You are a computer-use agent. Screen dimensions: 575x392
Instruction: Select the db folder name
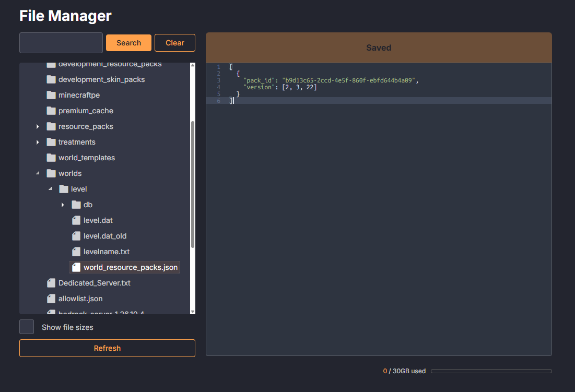point(88,205)
